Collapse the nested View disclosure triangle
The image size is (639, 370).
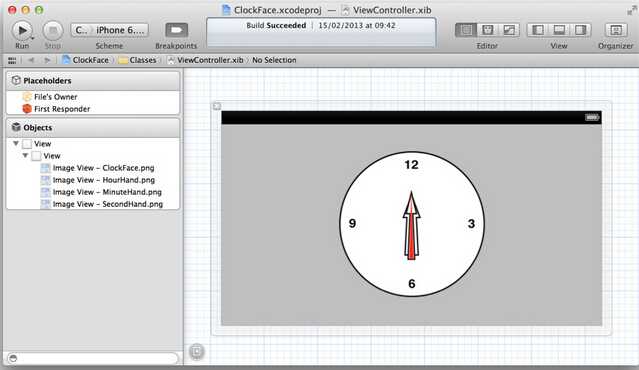tap(25, 156)
